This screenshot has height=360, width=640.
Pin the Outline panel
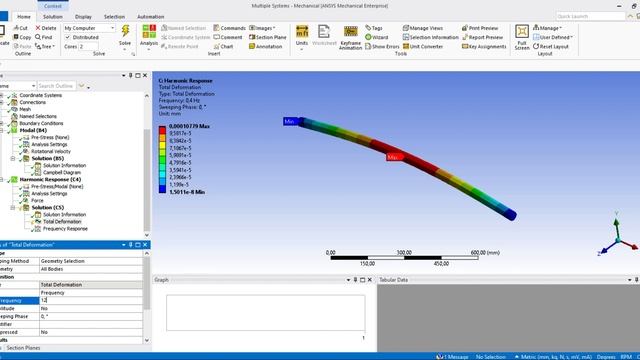click(x=131, y=76)
